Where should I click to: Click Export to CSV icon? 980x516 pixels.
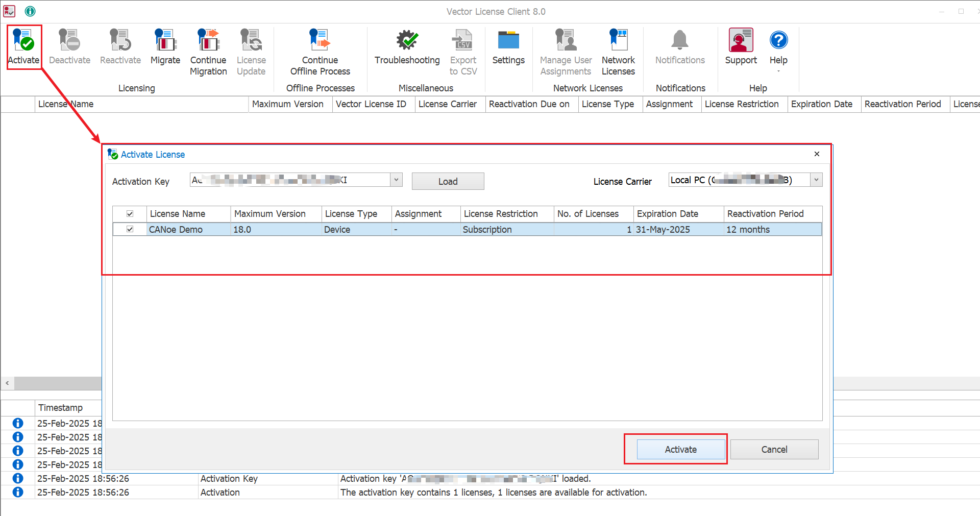[x=463, y=40]
